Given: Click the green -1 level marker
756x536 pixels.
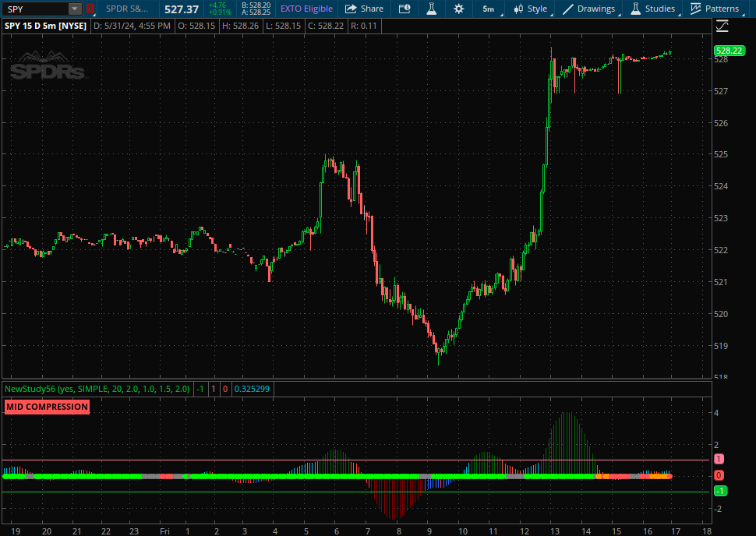Looking at the screenshot, I should click(721, 491).
